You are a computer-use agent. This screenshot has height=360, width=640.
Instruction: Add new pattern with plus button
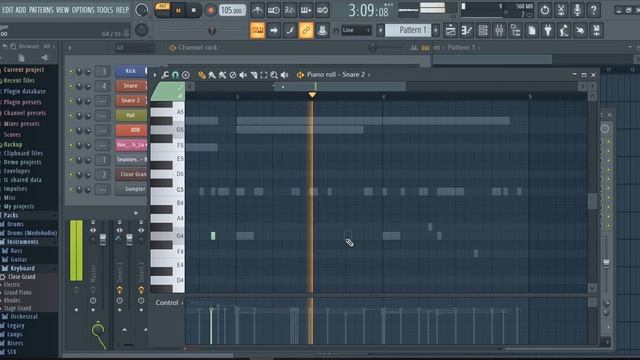point(436,30)
